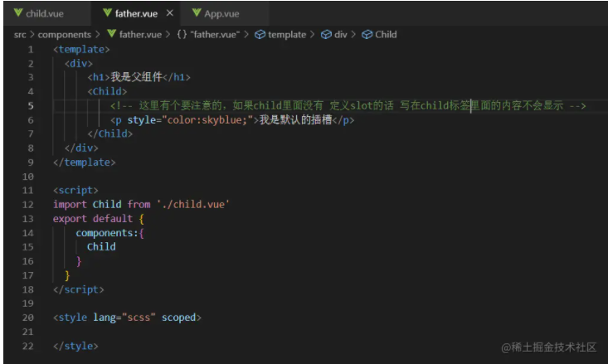Click the opening <div> tag on line 2
Screen dimensions: 608x364
point(79,64)
